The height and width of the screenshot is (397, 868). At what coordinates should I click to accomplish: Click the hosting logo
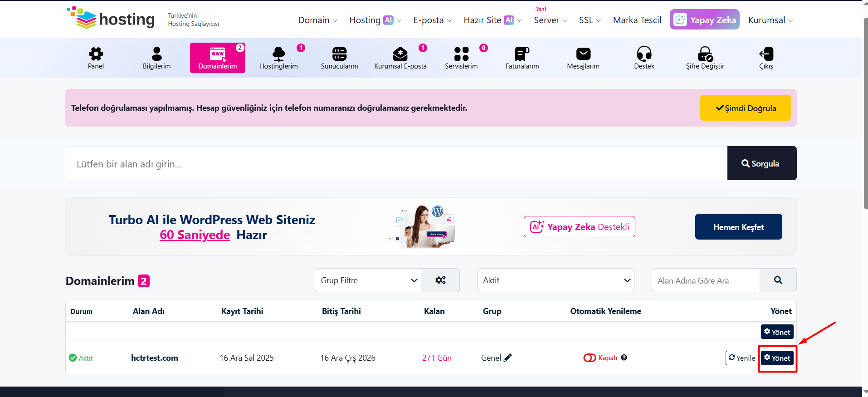[111, 19]
